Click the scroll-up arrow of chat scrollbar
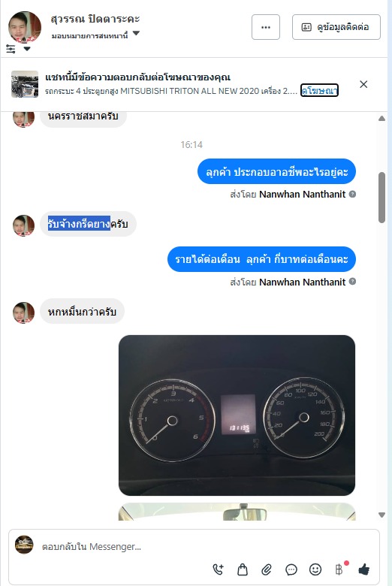 [381, 119]
